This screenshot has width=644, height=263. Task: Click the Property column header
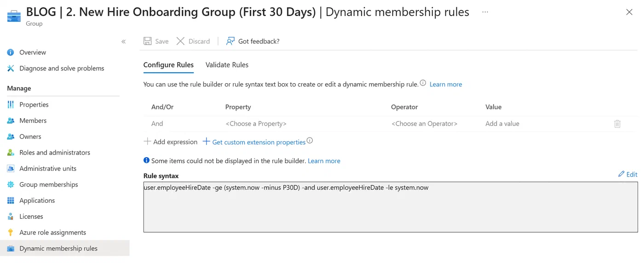pyautogui.click(x=238, y=107)
